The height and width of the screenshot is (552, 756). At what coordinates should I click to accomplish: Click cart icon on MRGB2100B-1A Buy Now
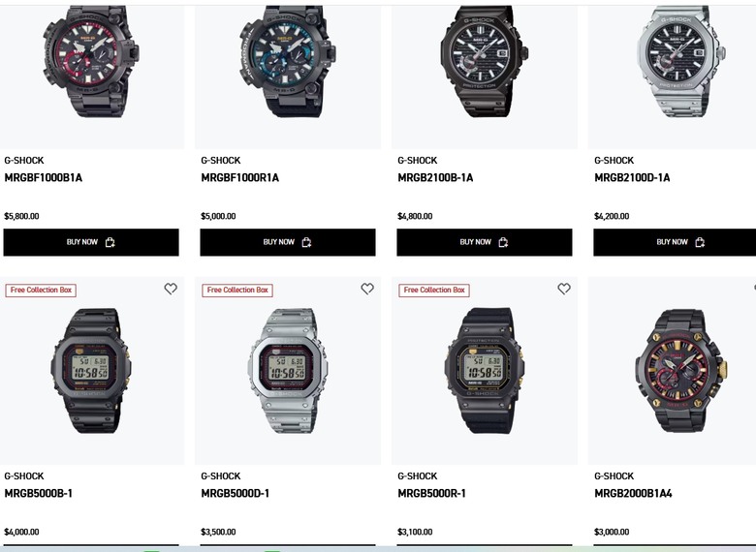[503, 242]
